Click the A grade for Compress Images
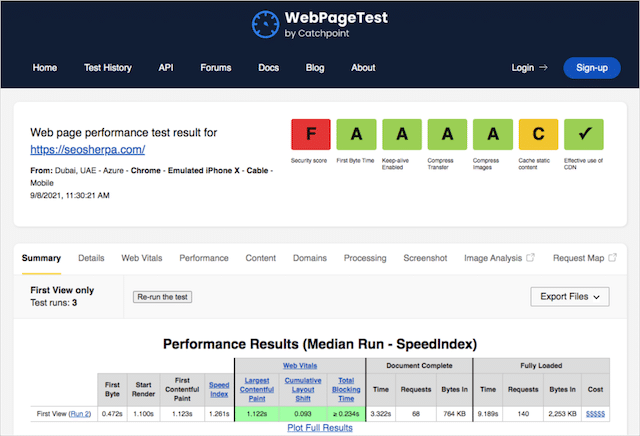This screenshot has height=436, width=640. point(493,134)
